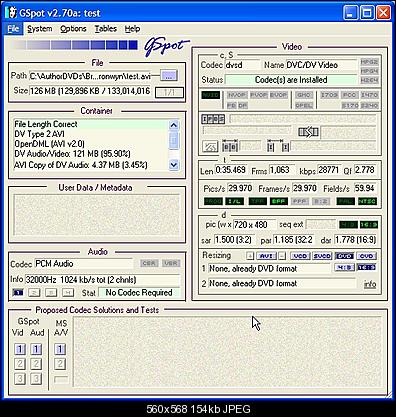Viewport: 396px width, 417px height.
Task: Click the Container list scroll down arrow
Action: [x=174, y=164]
